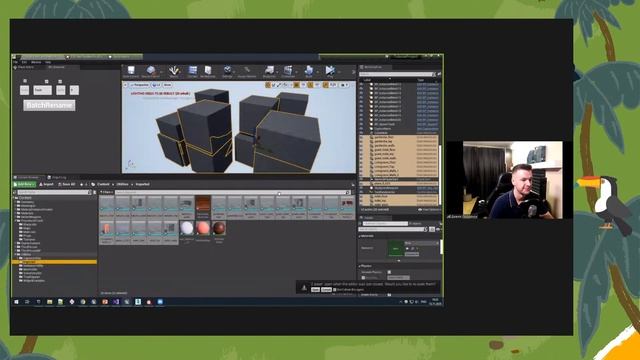Select the translate gizmo tool in viewport

click(x=268, y=85)
